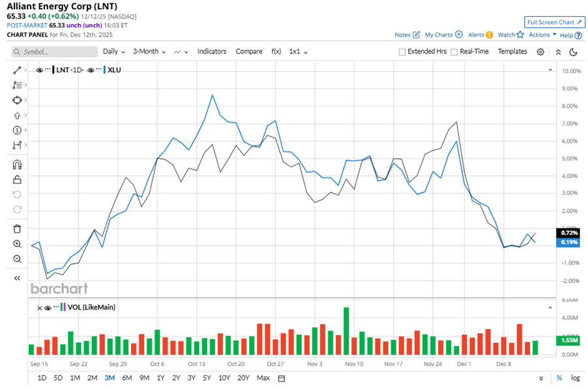The height and width of the screenshot is (389, 588).
Task: Switch to dark mode moon icon
Action: [x=574, y=51]
